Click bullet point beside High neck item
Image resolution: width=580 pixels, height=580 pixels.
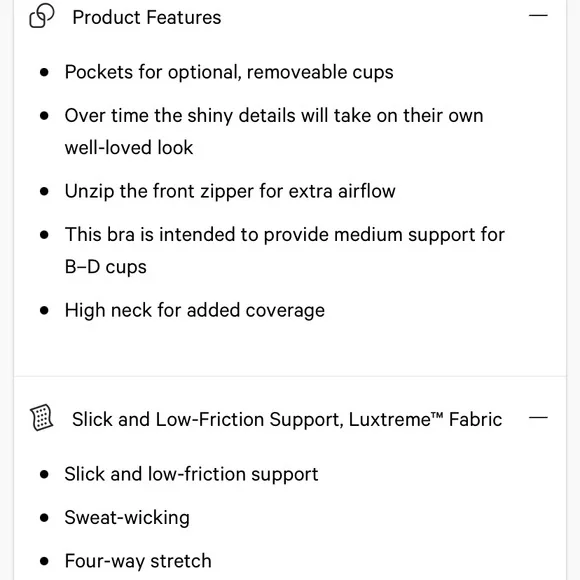point(44,310)
